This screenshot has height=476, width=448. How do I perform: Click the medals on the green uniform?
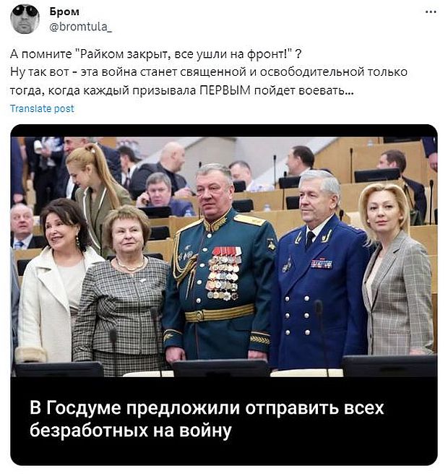223,273
